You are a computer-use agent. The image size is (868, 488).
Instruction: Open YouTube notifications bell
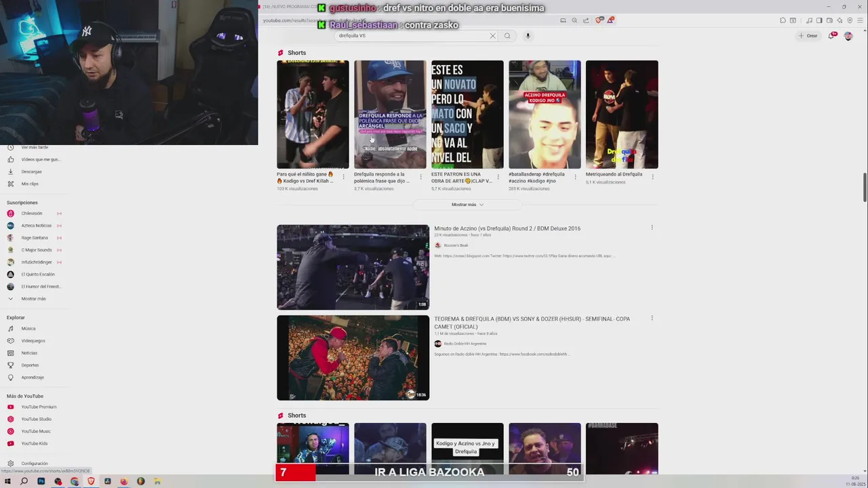[831, 35]
